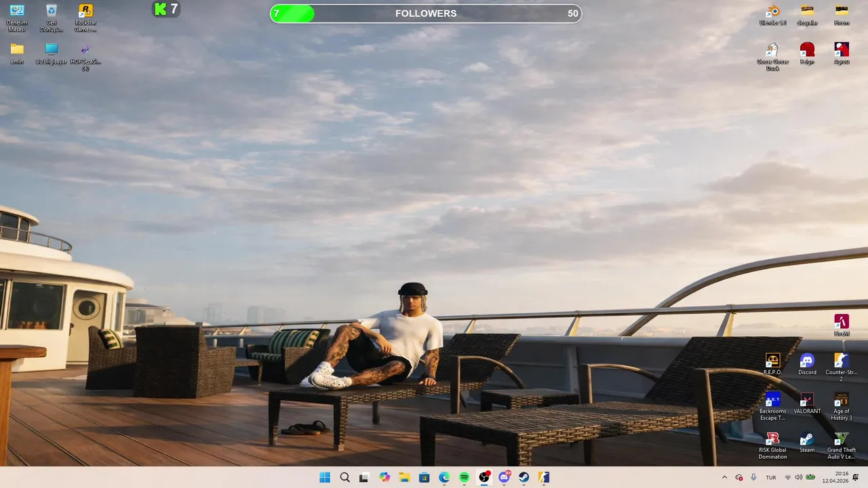
Task: Change the TUR input language
Action: coord(771,477)
